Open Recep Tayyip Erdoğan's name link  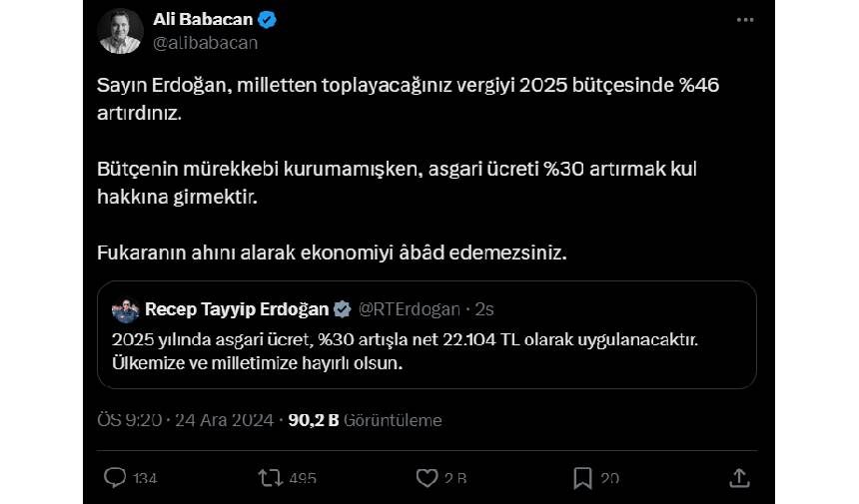click(x=237, y=307)
